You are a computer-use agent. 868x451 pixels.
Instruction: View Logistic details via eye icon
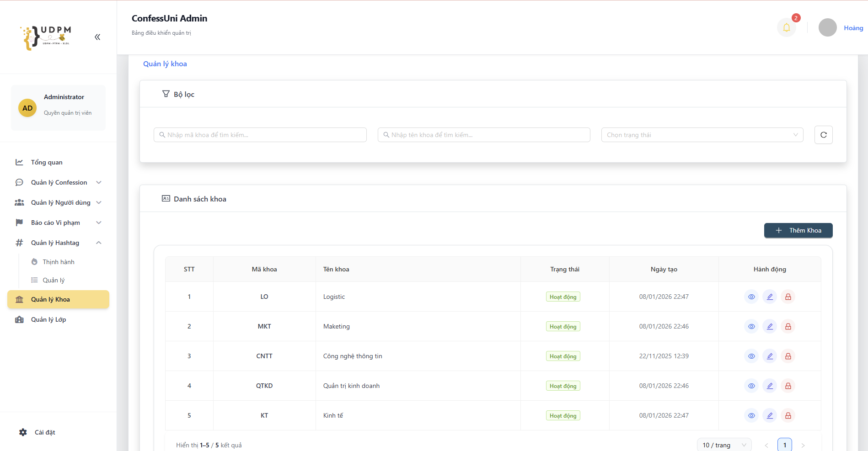(751, 297)
